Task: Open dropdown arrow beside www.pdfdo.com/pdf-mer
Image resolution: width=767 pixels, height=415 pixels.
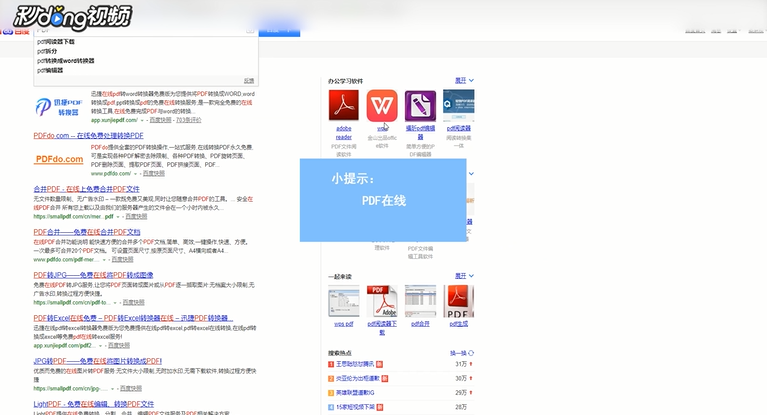Action: 104,260
